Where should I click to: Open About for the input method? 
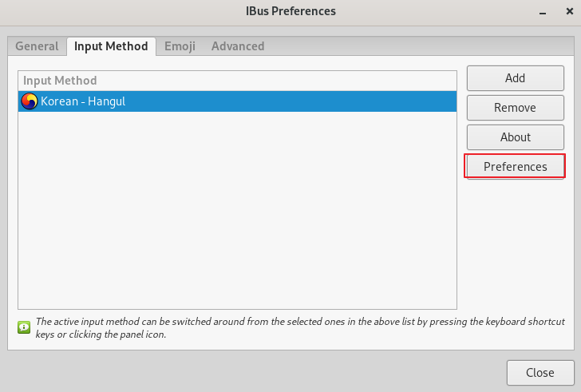(x=515, y=137)
